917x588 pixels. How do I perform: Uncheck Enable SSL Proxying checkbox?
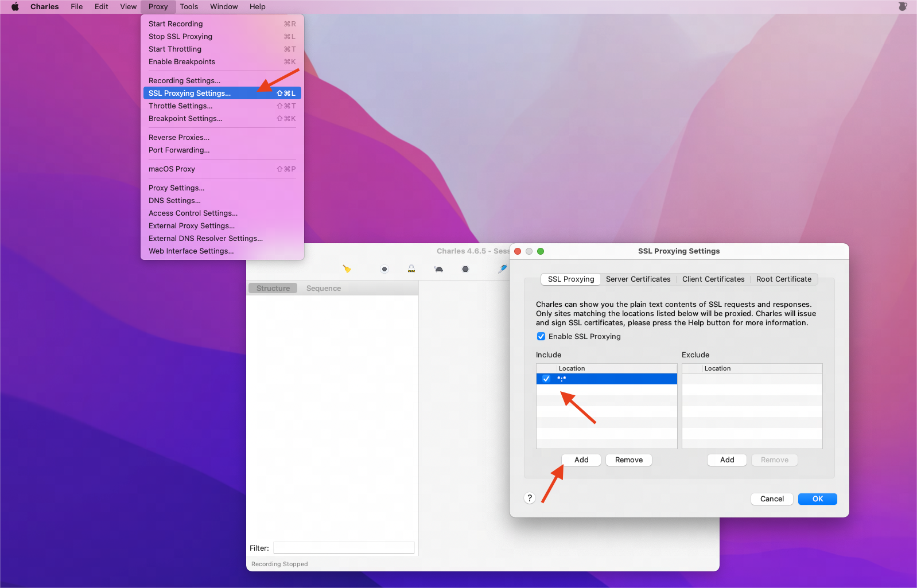click(541, 337)
